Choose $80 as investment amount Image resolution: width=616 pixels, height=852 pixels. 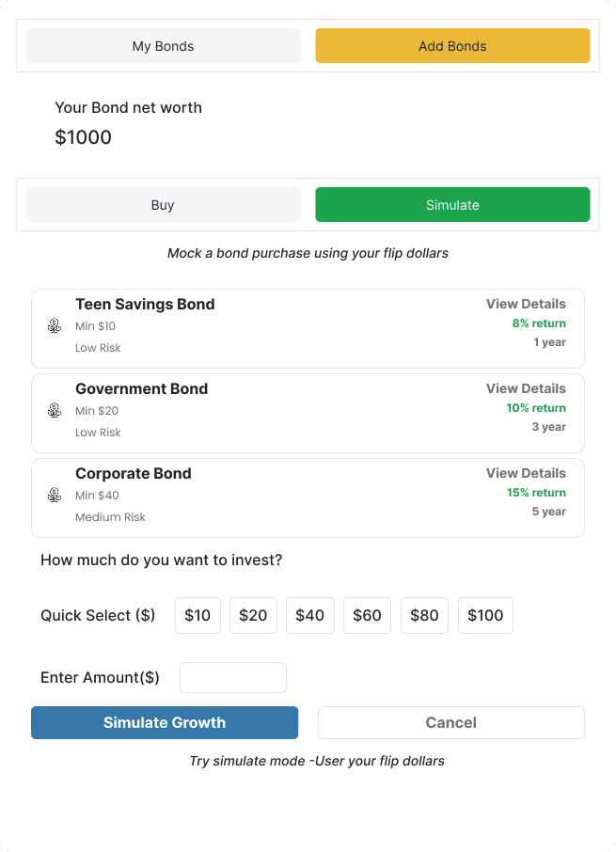click(424, 615)
